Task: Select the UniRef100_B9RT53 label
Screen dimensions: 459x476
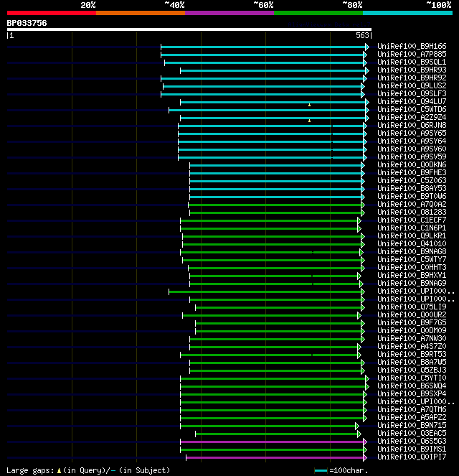Action: [x=412, y=354]
